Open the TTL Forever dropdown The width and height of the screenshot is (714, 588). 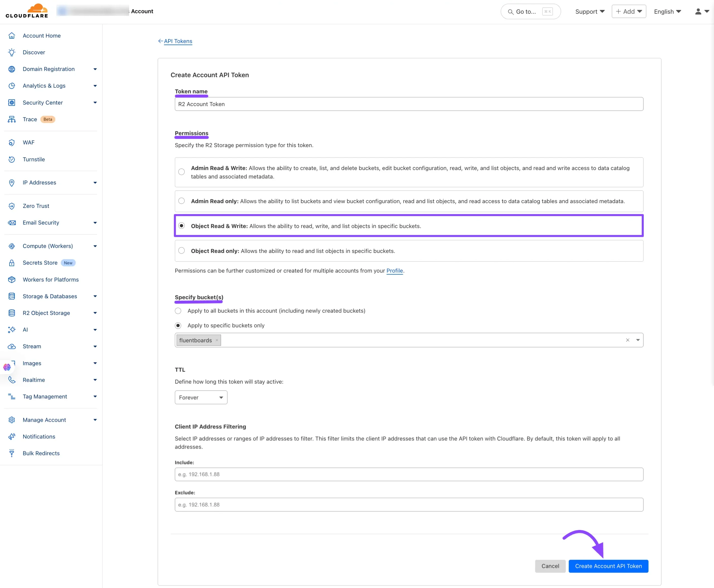tap(201, 397)
